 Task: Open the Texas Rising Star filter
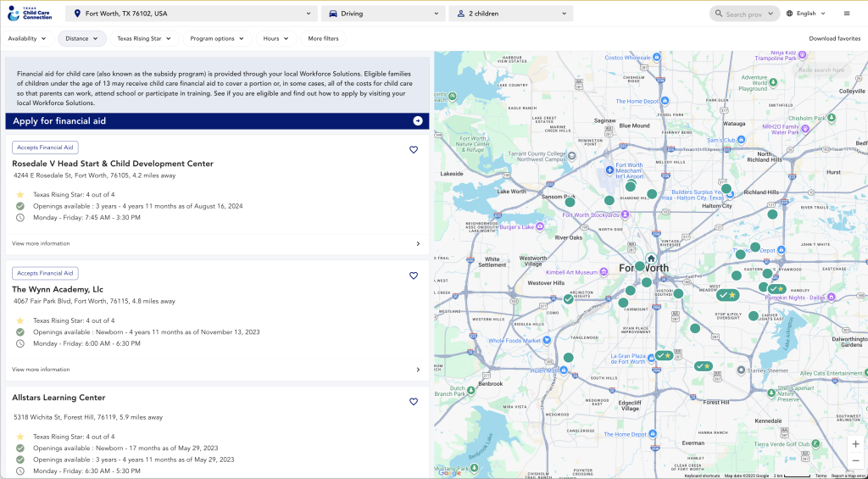[x=144, y=38]
